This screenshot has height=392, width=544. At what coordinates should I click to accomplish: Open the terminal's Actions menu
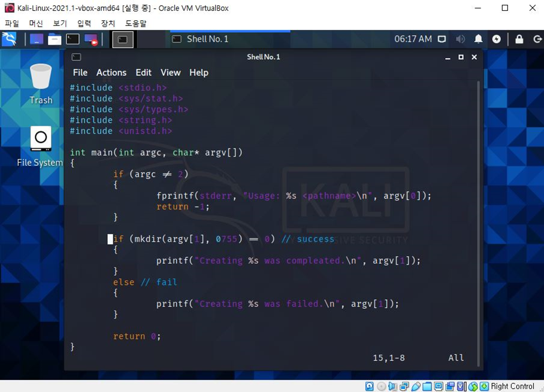pos(111,72)
